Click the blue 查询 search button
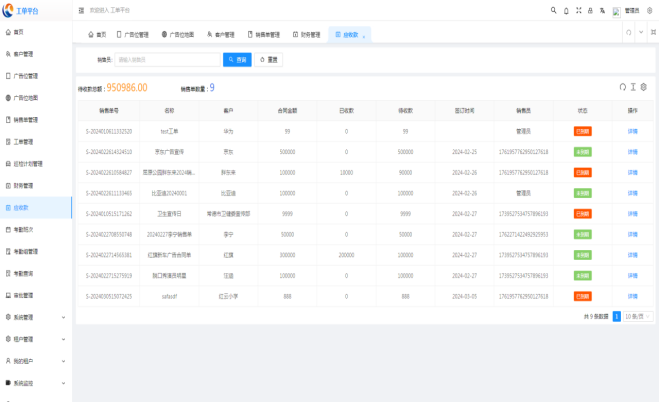This screenshot has height=402, width=659. pyautogui.click(x=237, y=60)
